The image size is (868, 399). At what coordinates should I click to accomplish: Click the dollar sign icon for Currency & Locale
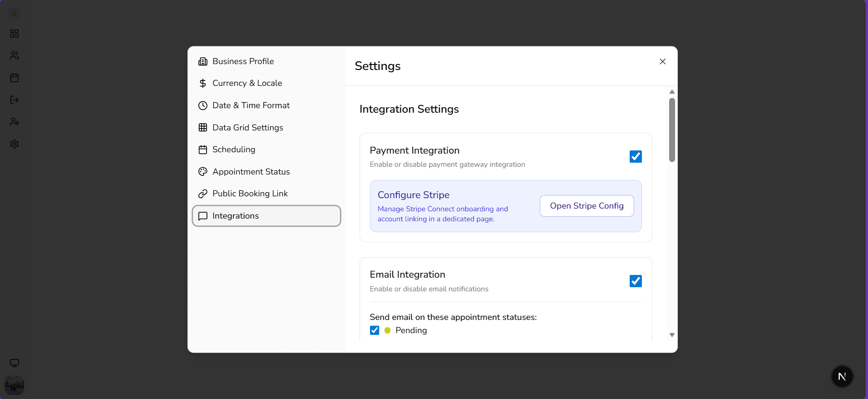[203, 83]
